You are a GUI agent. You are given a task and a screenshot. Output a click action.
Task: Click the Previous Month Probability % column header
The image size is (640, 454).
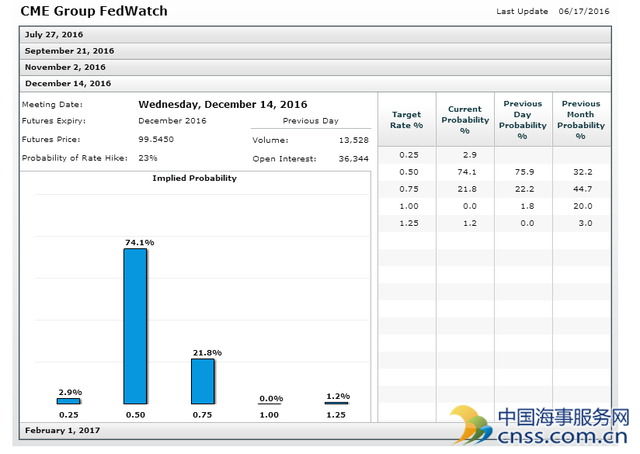[x=581, y=120]
